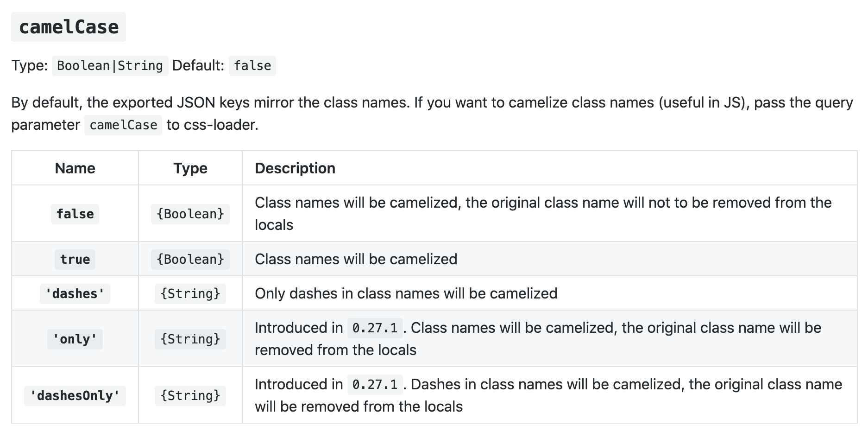The height and width of the screenshot is (432, 868).
Task: Click the Boolean|String type code
Action: pyautogui.click(x=110, y=66)
